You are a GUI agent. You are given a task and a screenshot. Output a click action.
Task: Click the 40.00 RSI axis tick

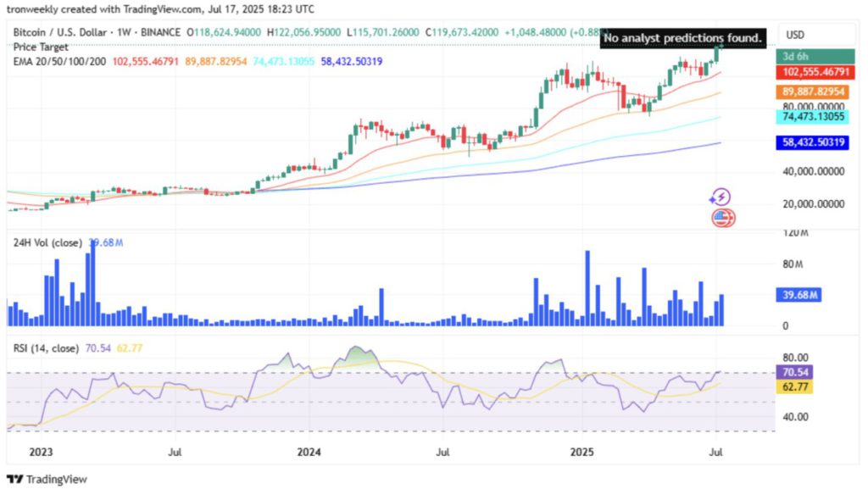click(795, 417)
